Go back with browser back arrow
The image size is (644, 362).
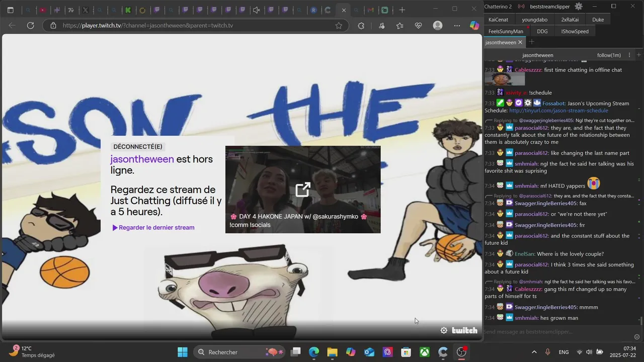point(12,25)
